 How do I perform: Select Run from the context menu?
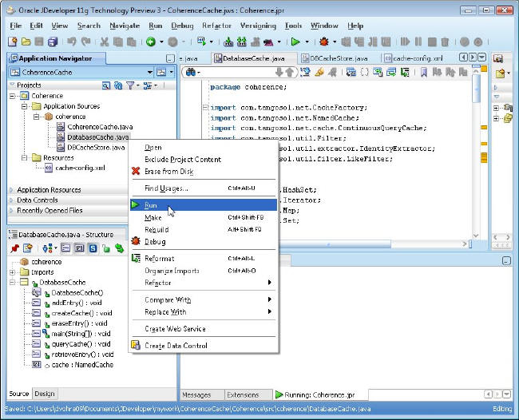coord(152,205)
